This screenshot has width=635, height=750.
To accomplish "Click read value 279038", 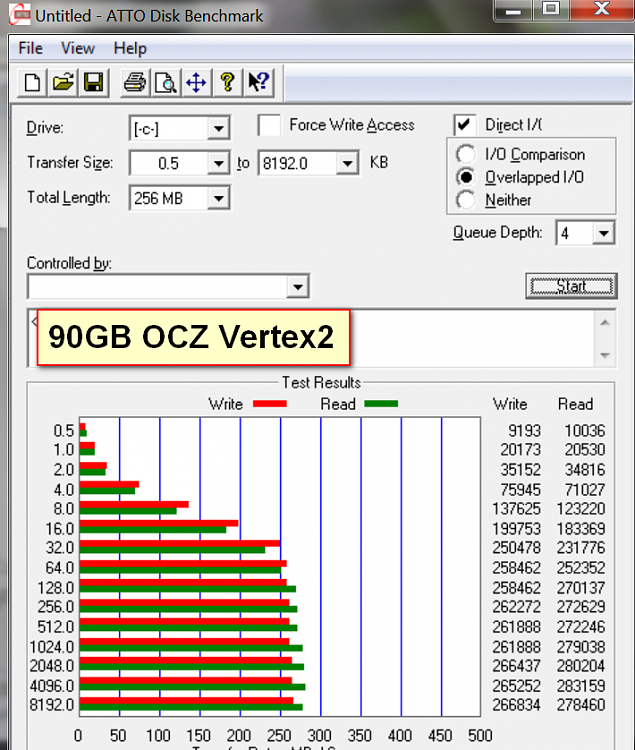I will (x=581, y=647).
